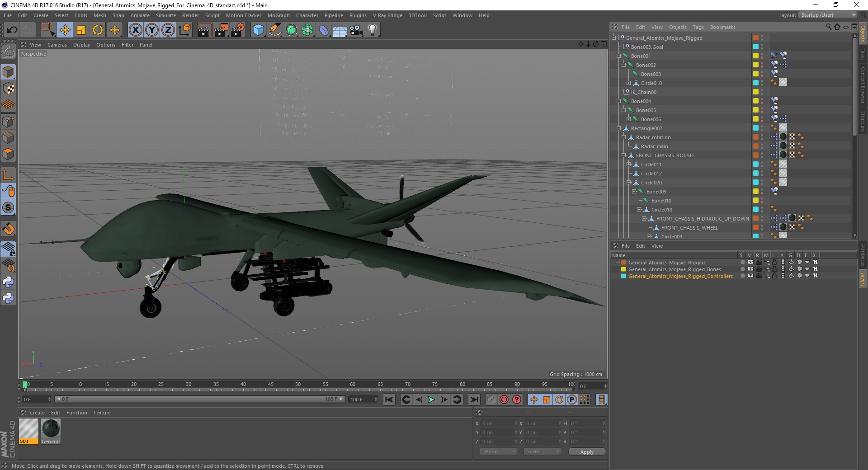The image size is (868, 470).
Task: Click the orange layer swatch of Radar_rotation
Action: tap(755, 137)
